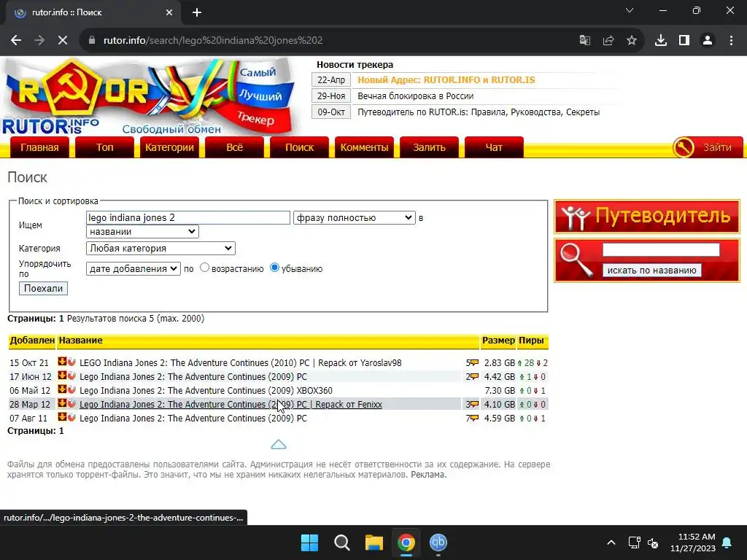Toggle the Chrome side panel icon
The width and height of the screenshot is (747, 560).
(x=684, y=41)
